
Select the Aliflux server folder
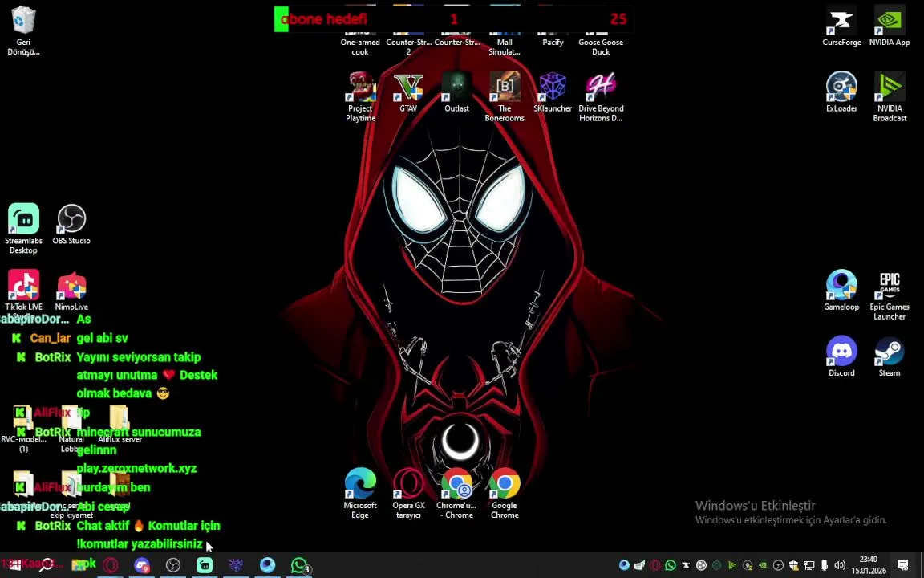pos(119,423)
